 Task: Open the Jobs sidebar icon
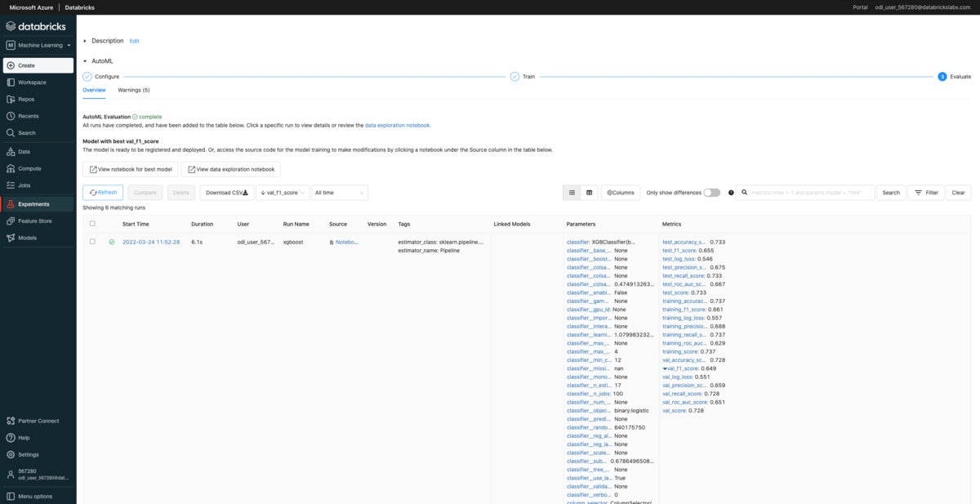click(x=11, y=185)
